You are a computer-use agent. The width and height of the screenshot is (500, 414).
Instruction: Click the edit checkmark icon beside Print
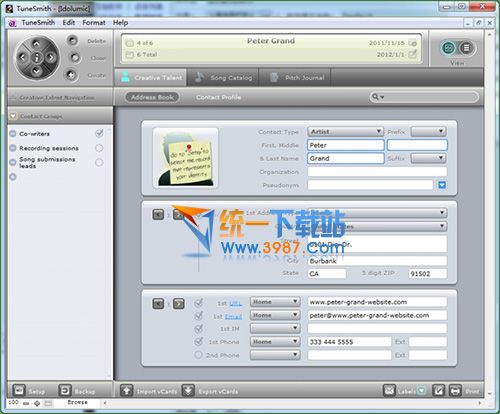coord(438,390)
